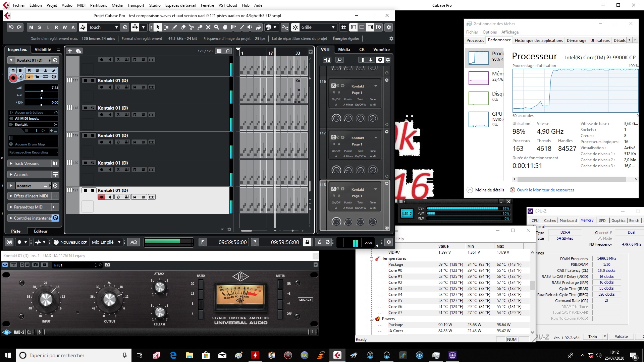Activate the Zoom magnifier tool
Image resolution: width=644 pixels, height=362 pixels.
point(217,27)
